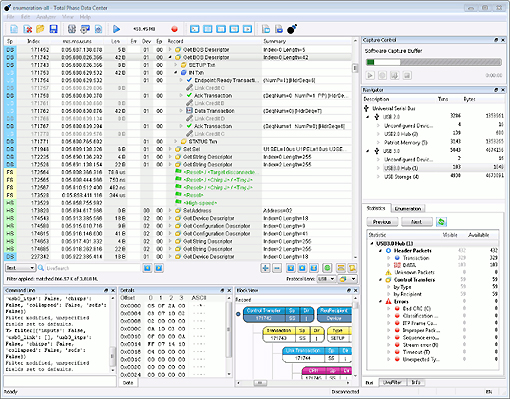
Task: Expand the USB2.0 Hub (2) node
Action: pos(378,134)
